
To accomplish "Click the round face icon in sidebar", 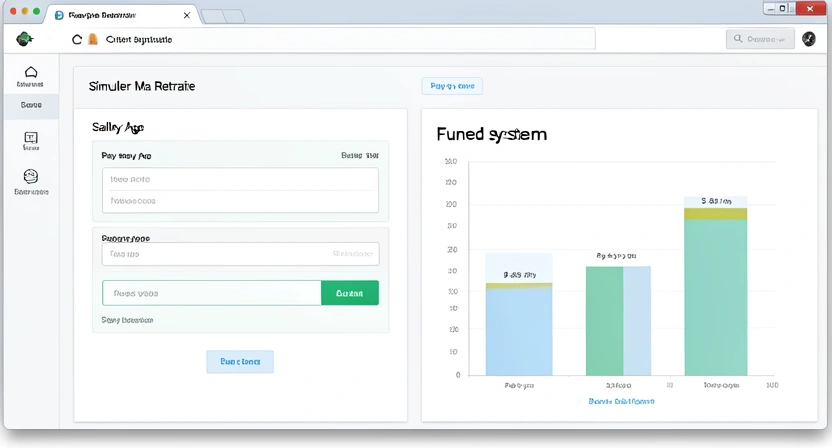I will (x=30, y=176).
